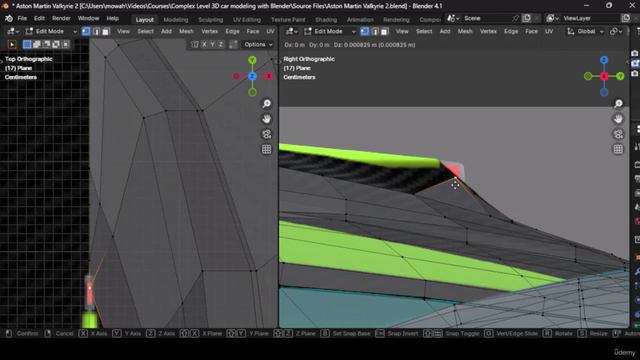Viewport: 640px width, 360px height.
Task: Toggle Y mirror in left viewport
Action: pyautogui.click(x=212, y=44)
